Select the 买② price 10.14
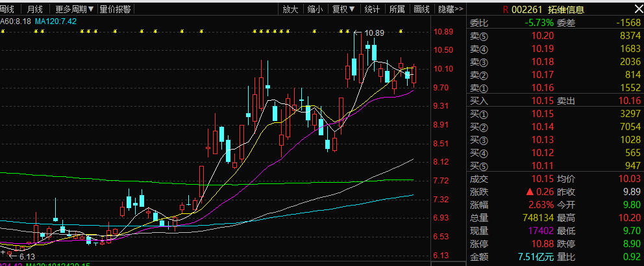This screenshot has width=644, height=266. click(x=543, y=126)
